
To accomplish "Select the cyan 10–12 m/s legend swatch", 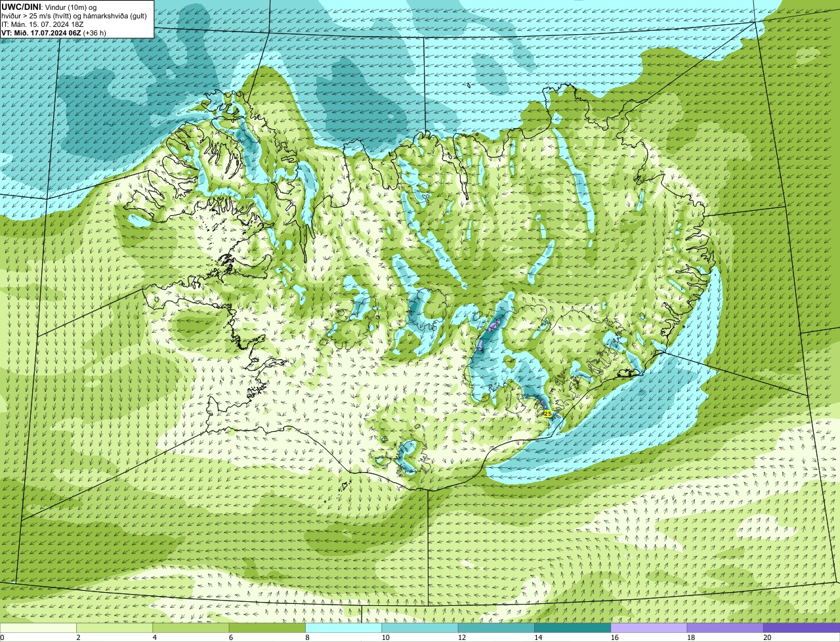I will click(x=420, y=628).
